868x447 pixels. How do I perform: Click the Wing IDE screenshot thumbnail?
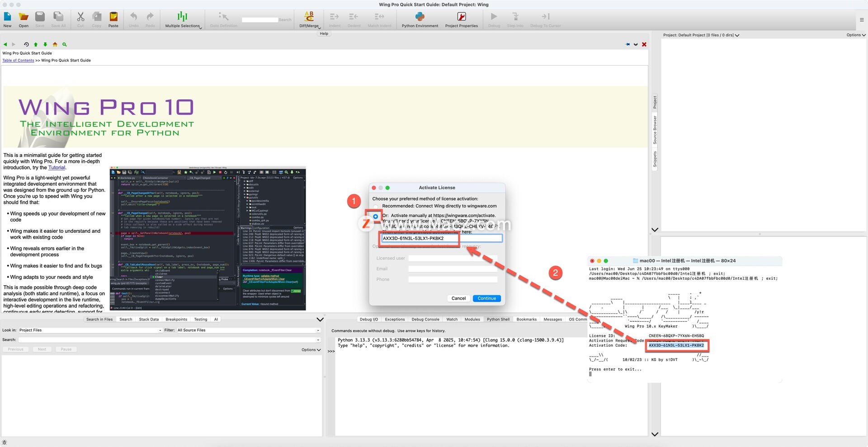[208, 238]
